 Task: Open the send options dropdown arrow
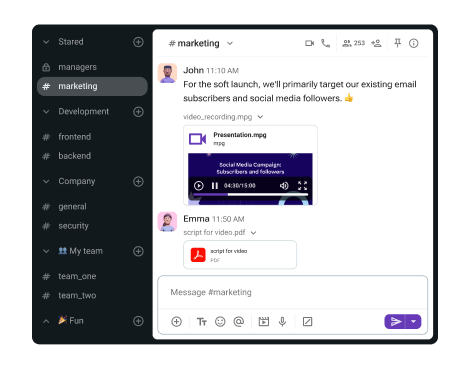[x=414, y=322]
